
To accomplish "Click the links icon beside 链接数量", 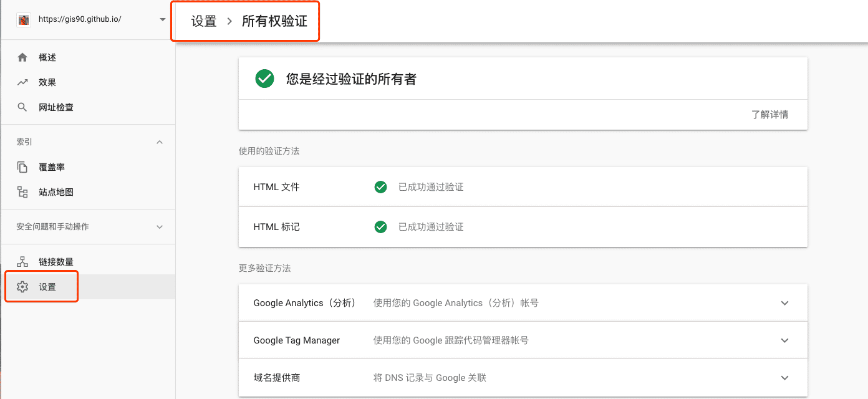I will pyautogui.click(x=22, y=262).
